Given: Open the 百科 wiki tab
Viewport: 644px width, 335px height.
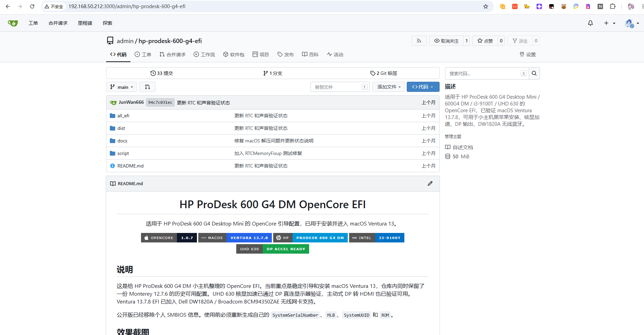Looking at the screenshot, I should [310, 55].
